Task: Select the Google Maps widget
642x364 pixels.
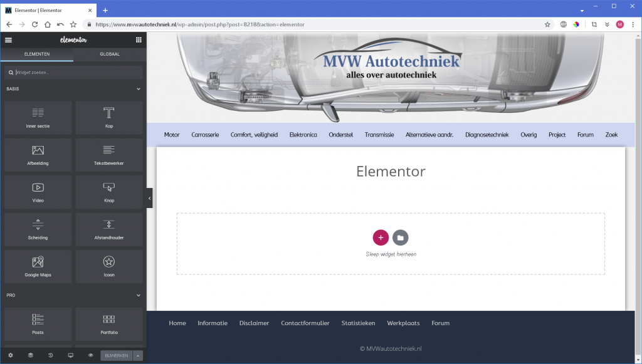Action: pos(38,267)
